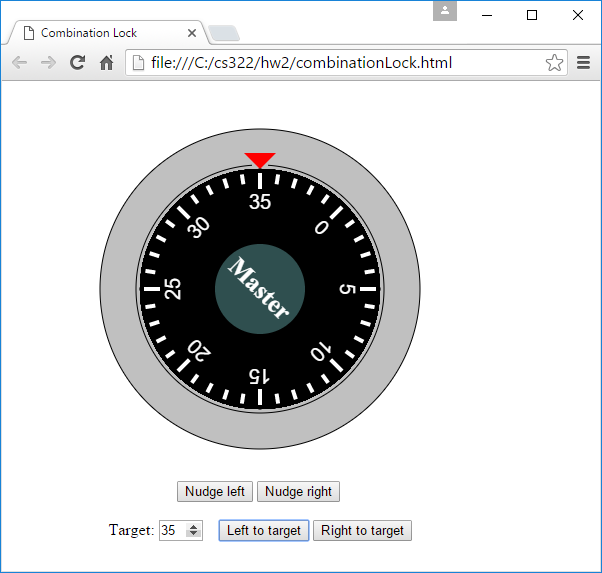The image size is (602, 573).
Task: Click the browser Back arrow
Action: 20,63
